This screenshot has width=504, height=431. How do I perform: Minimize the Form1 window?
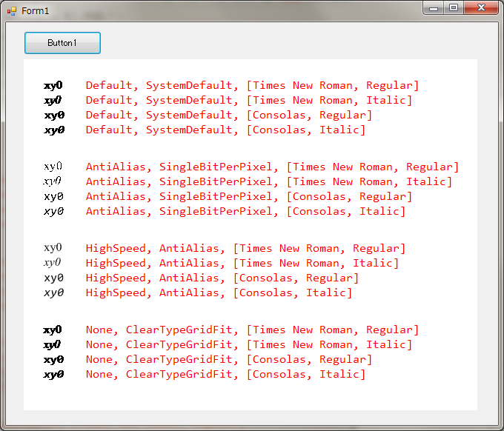pos(434,8)
